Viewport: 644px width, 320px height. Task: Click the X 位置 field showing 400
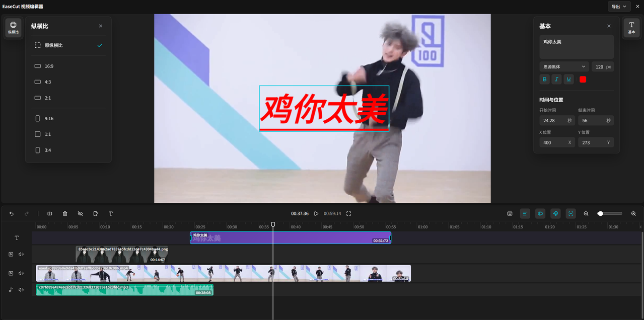(x=557, y=142)
